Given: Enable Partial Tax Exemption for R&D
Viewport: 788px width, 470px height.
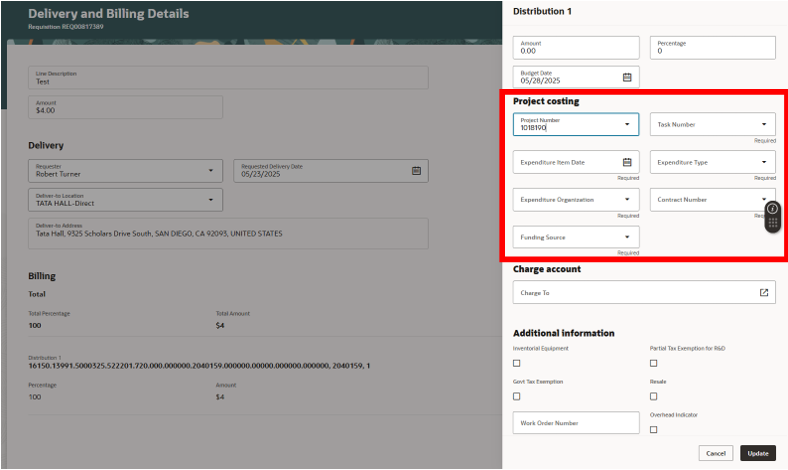Looking at the screenshot, I should 653,363.
